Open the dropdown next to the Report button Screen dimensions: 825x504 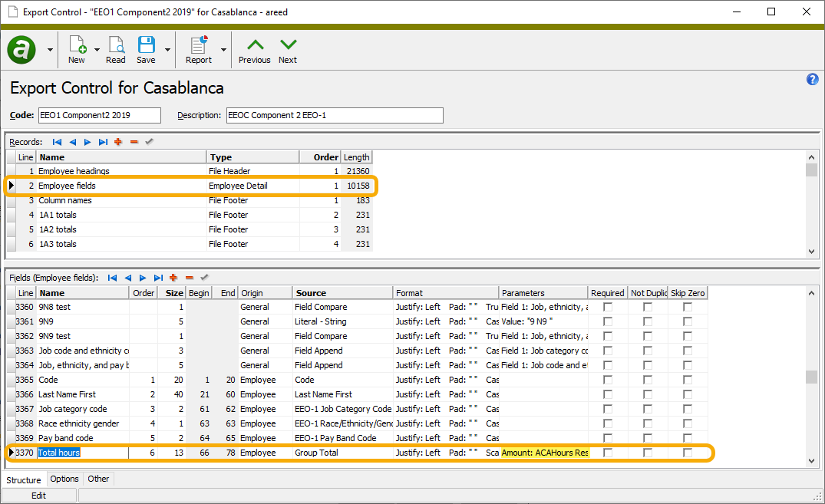pos(224,48)
